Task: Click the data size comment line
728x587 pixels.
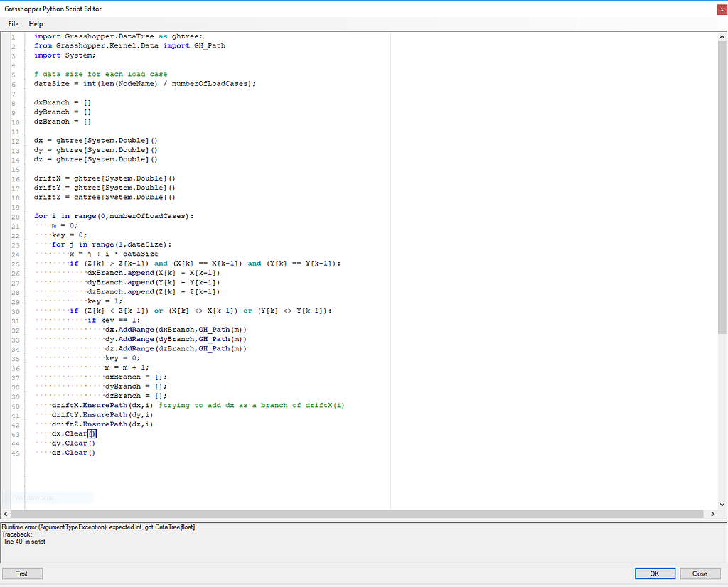Action: [x=100, y=74]
